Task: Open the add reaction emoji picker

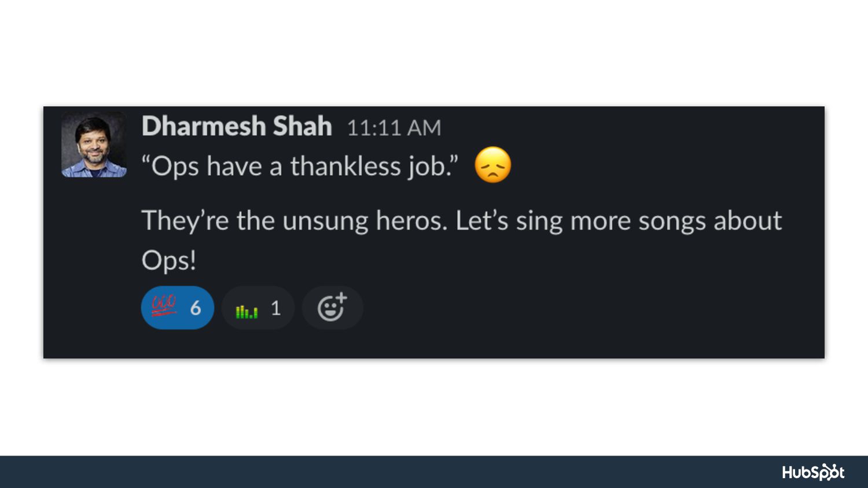Action: [333, 308]
